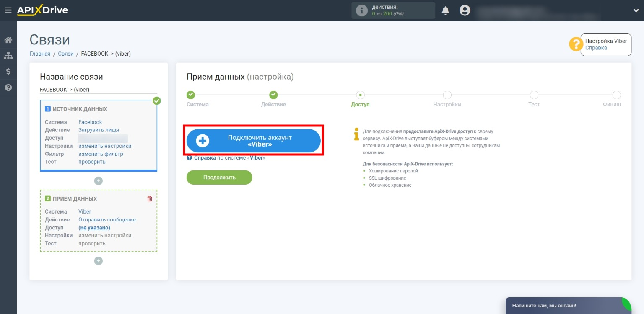The width and height of the screenshot is (644, 314).
Task: Click the help question icon in sidebar
Action: [8, 88]
